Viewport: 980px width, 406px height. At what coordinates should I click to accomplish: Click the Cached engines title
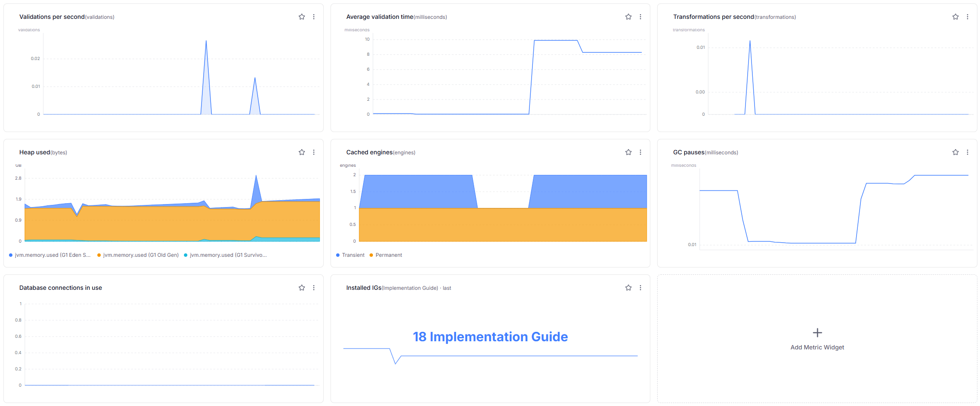pos(370,152)
